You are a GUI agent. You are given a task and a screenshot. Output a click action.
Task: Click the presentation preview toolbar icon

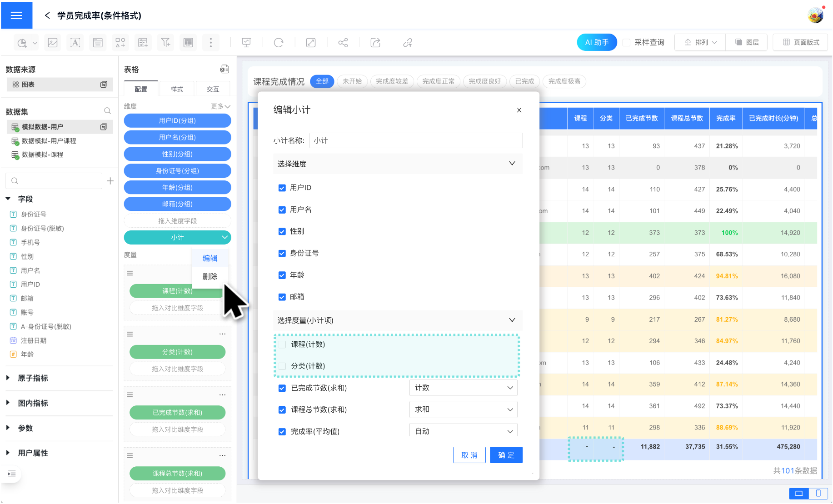[246, 43]
